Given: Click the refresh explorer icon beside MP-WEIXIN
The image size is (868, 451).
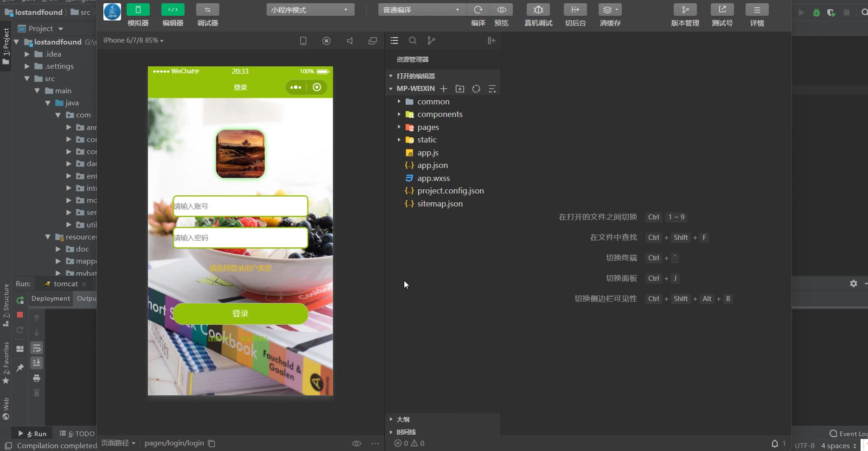Looking at the screenshot, I should (476, 89).
